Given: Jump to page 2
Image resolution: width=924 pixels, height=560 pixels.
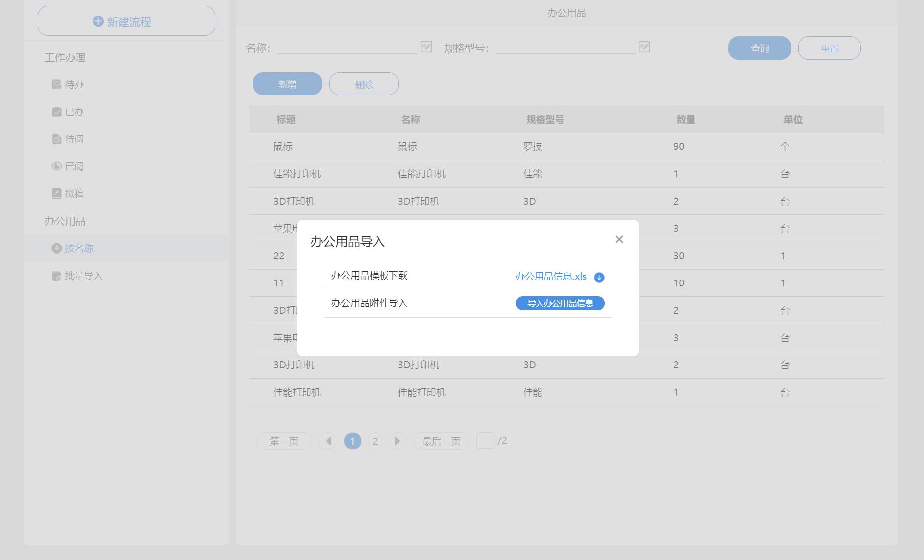Looking at the screenshot, I should 375,441.
